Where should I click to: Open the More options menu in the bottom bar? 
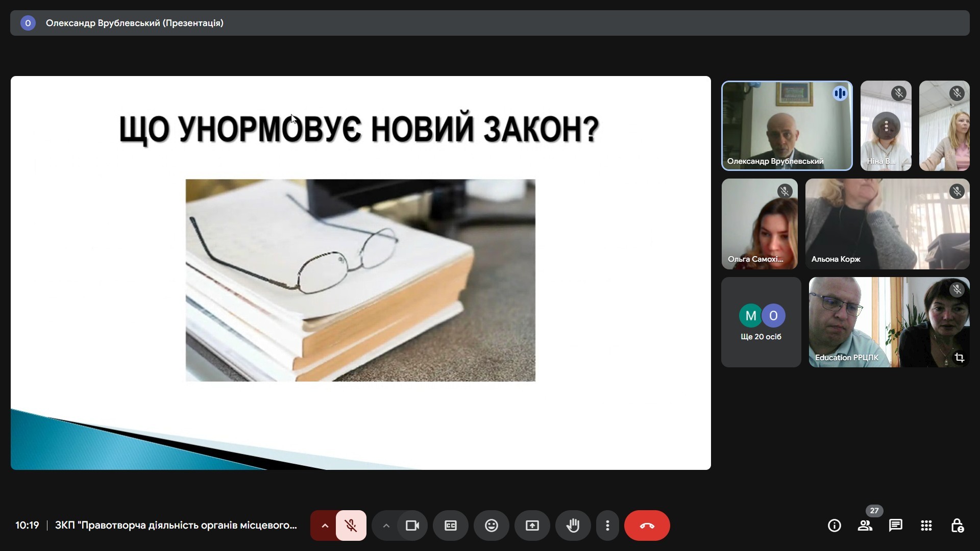click(607, 525)
